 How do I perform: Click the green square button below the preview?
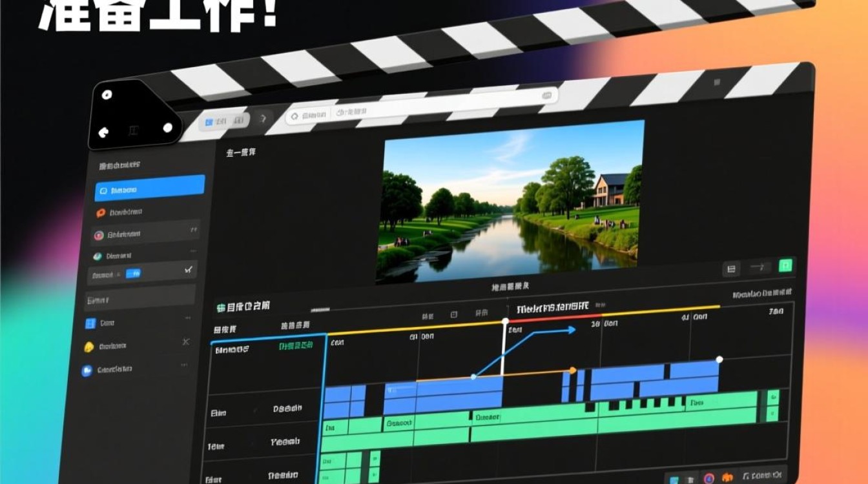coord(785,265)
